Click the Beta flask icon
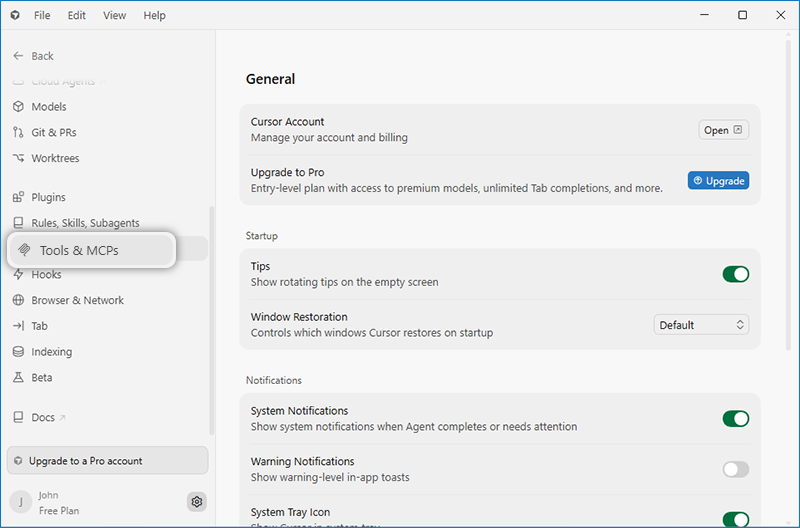 tap(18, 378)
